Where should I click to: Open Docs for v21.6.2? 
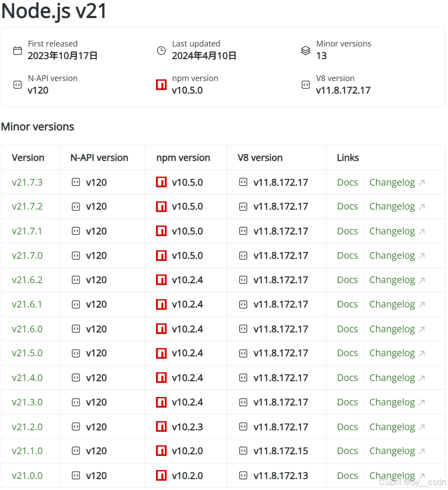tap(347, 280)
